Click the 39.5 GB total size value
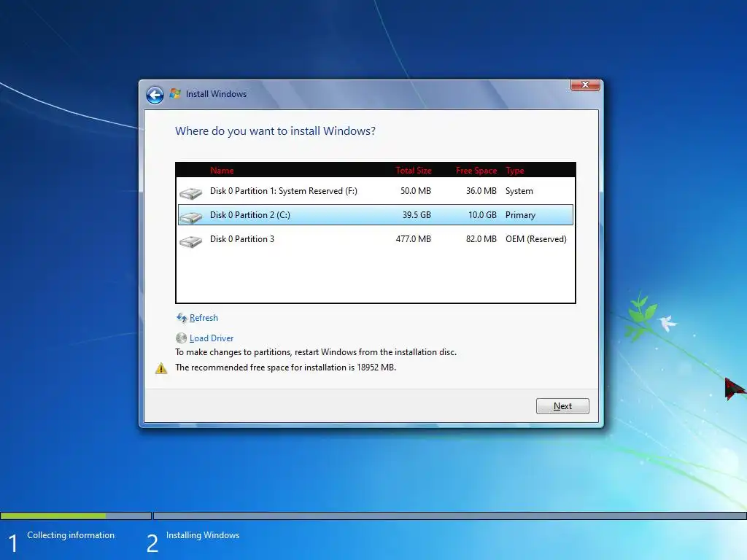Viewport: 747px width, 560px height. point(417,215)
